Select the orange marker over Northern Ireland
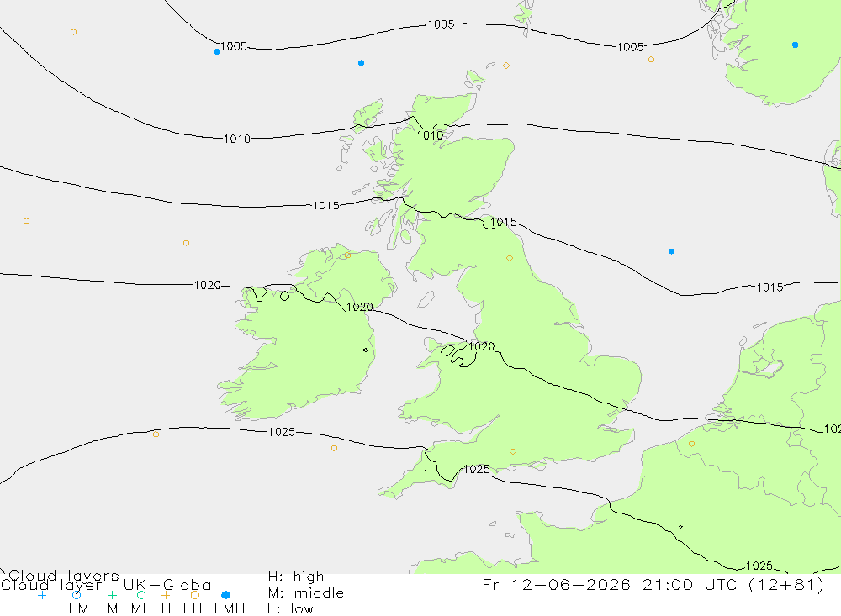 (x=347, y=255)
